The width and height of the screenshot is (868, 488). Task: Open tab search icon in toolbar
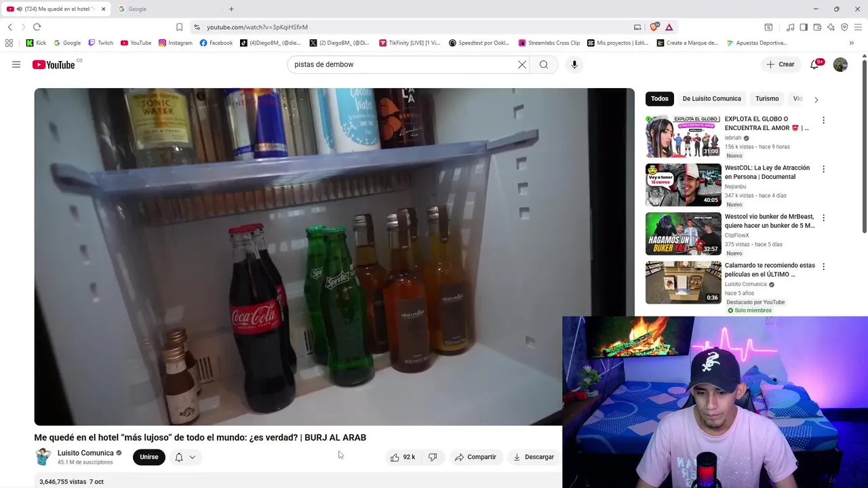pyautogui.click(x=768, y=27)
